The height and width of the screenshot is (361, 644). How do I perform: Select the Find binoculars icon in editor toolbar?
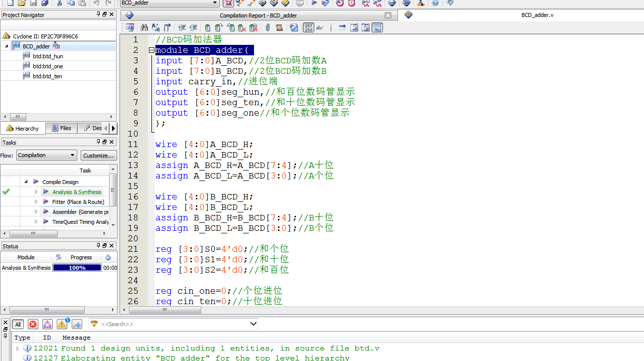point(143,27)
